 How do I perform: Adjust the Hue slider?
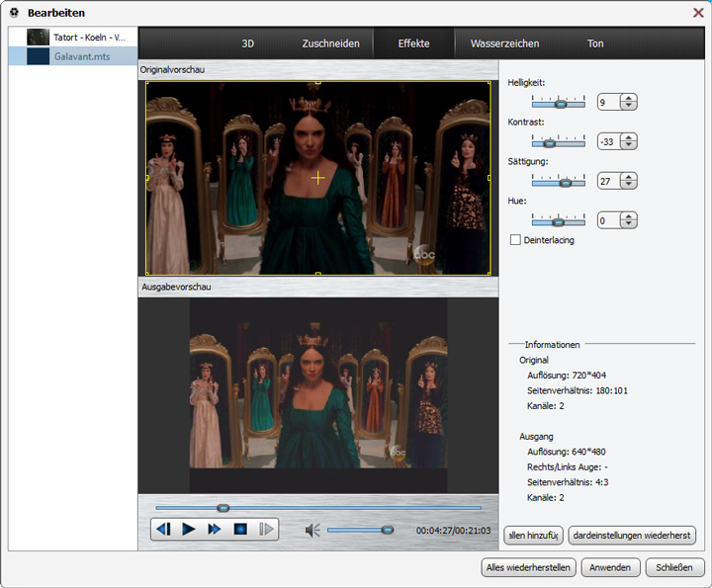pos(559,222)
